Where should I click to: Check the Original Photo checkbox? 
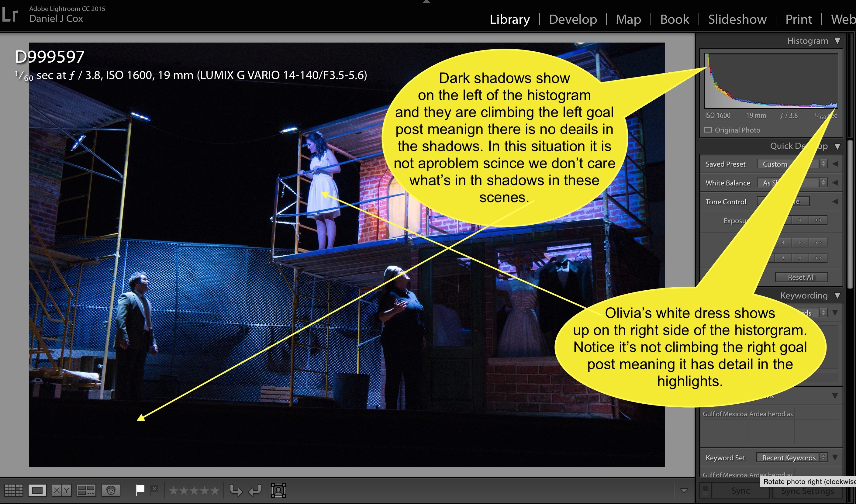(708, 130)
